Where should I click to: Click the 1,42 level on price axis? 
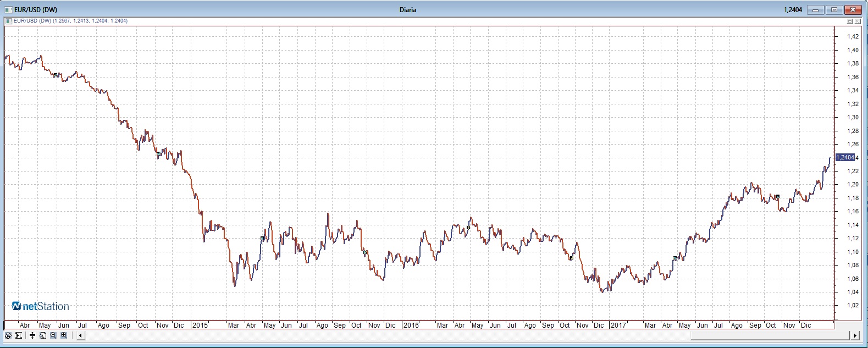853,37
